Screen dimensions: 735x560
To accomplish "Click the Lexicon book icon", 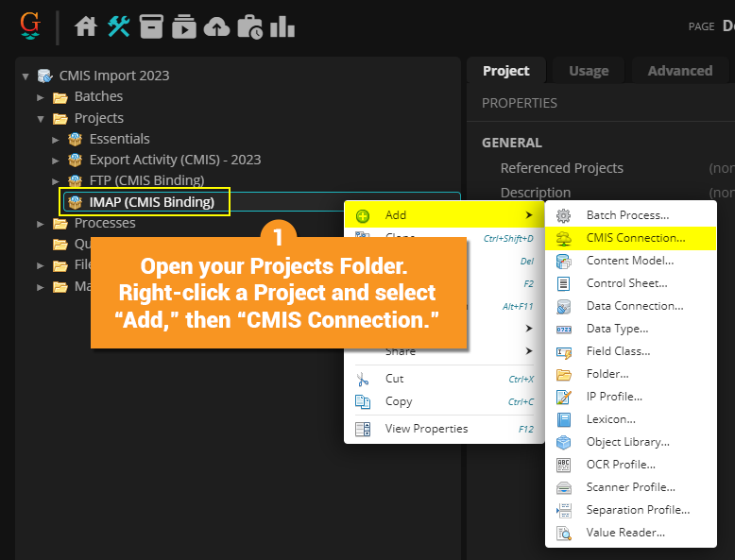I will tap(563, 419).
